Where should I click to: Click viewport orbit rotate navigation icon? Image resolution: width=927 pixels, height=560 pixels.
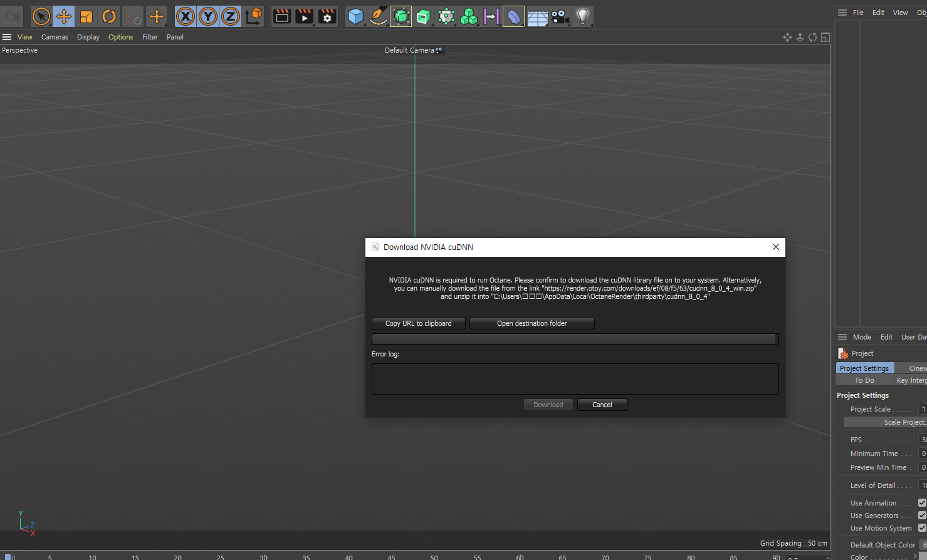[813, 38]
